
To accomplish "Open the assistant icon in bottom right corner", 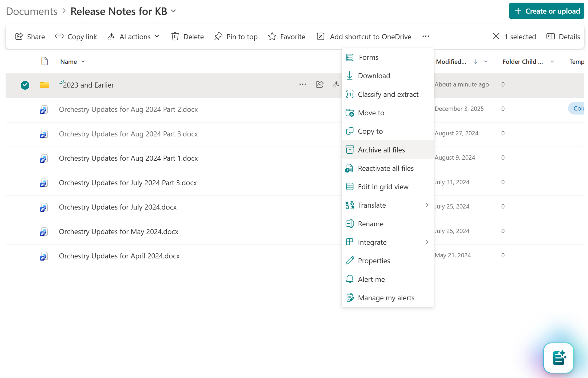I will click(558, 358).
